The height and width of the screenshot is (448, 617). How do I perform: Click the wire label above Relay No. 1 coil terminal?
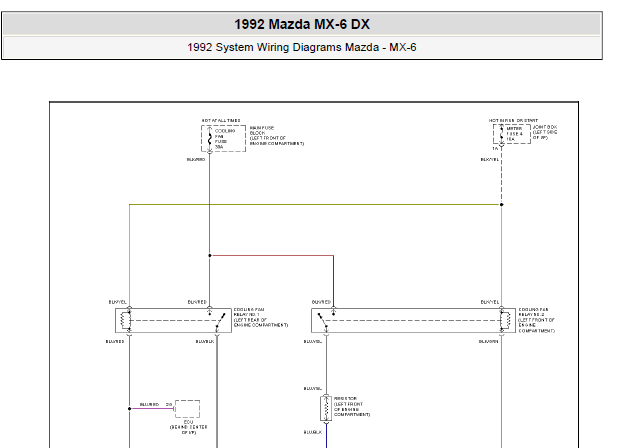pyautogui.click(x=118, y=302)
